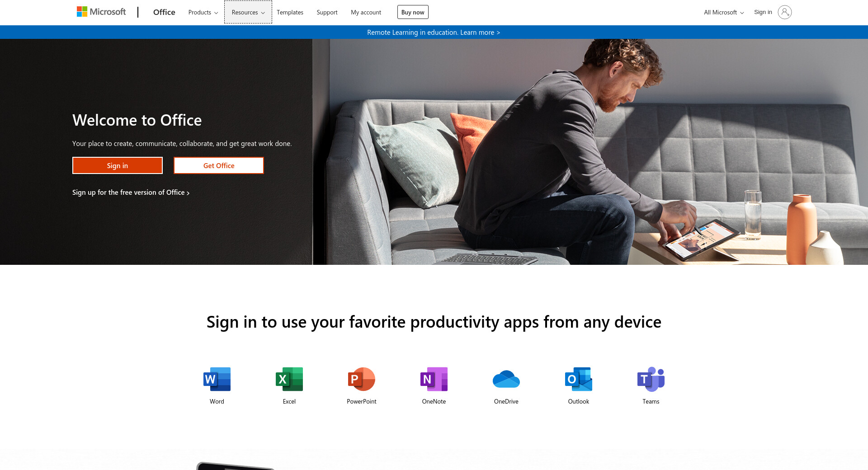
Task: Click the Buy now button
Action: [x=413, y=12]
